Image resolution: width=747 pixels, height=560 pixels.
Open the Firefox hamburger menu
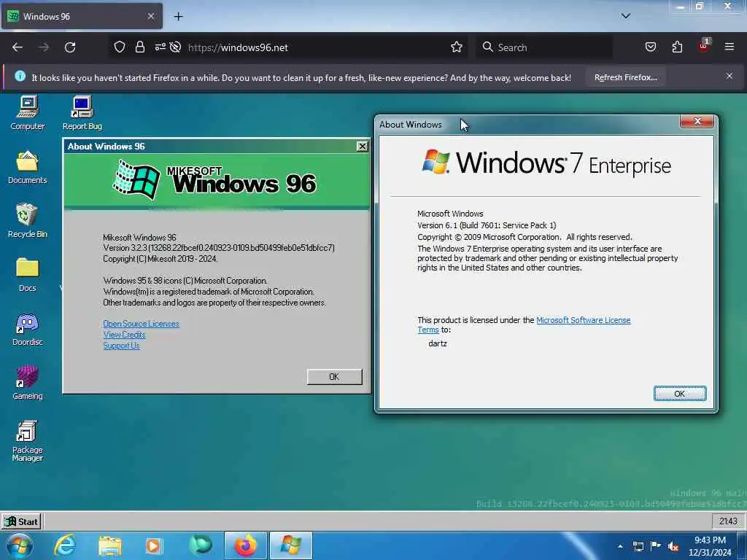click(729, 47)
